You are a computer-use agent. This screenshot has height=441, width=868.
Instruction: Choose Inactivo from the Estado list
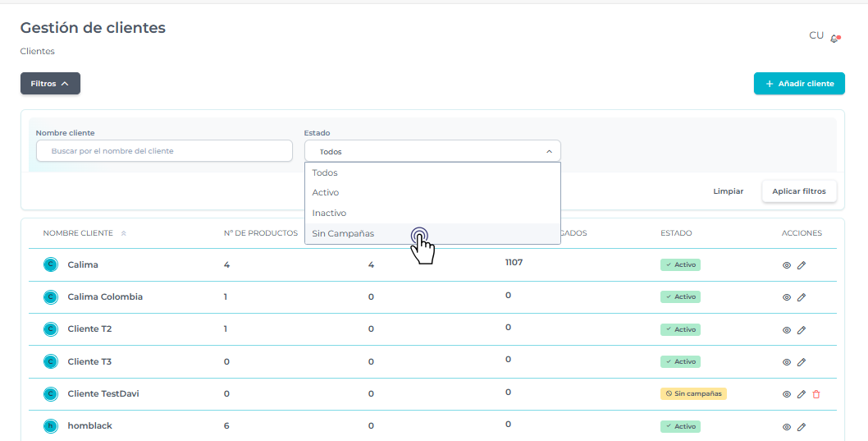(x=329, y=214)
